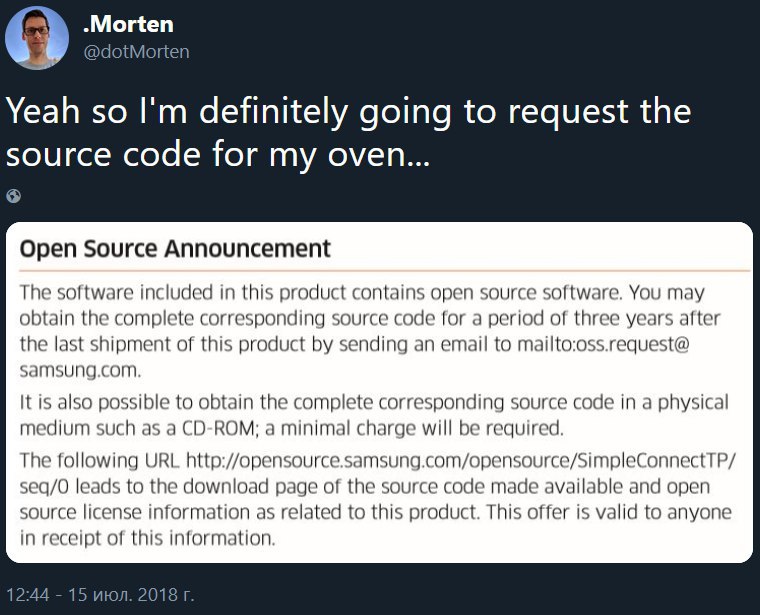
Task: Click the 'samsung.com.' line of text
Action: tap(80, 370)
